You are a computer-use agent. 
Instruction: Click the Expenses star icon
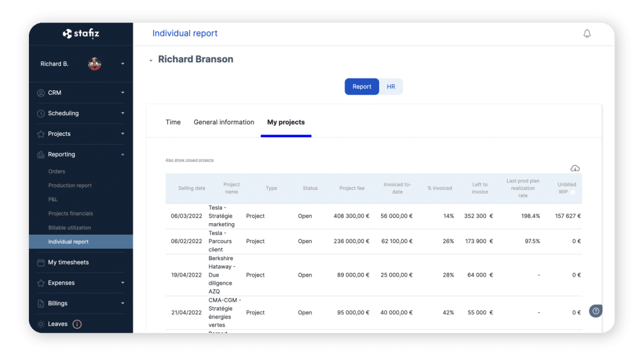[x=41, y=283]
